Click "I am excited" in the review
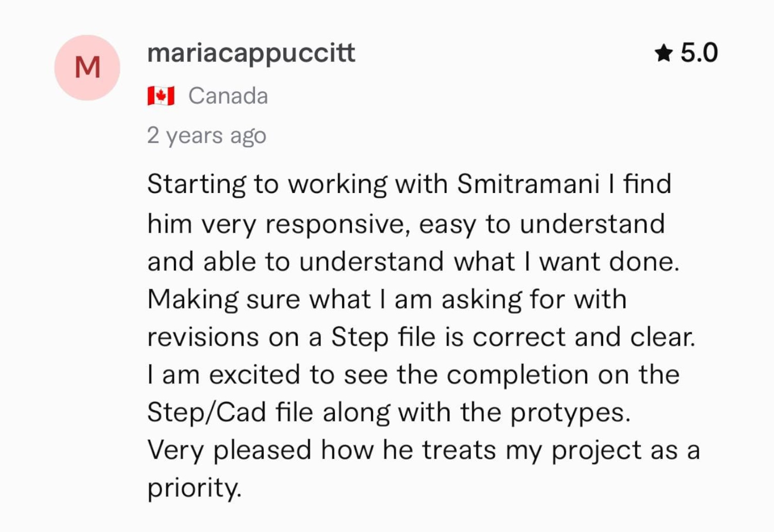The width and height of the screenshot is (774, 532). pos(223,375)
